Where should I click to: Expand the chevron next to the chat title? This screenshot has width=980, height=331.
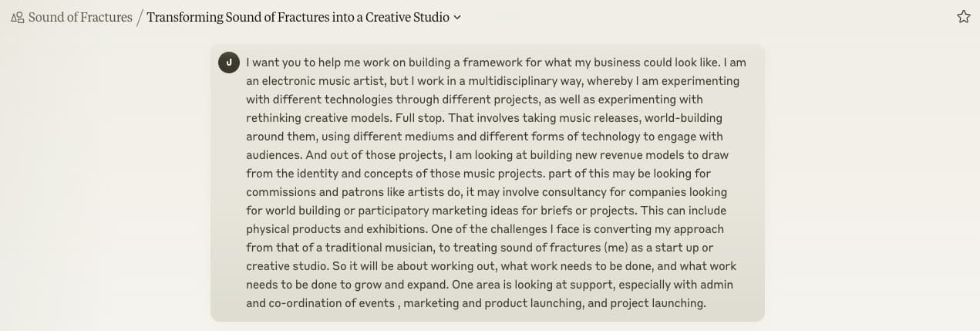[x=457, y=18]
